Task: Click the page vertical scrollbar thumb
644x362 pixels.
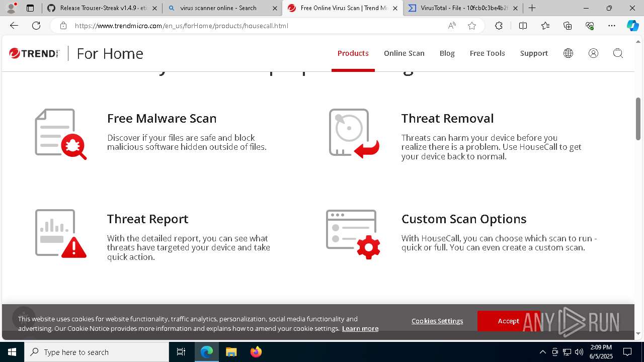Action: 638,119
